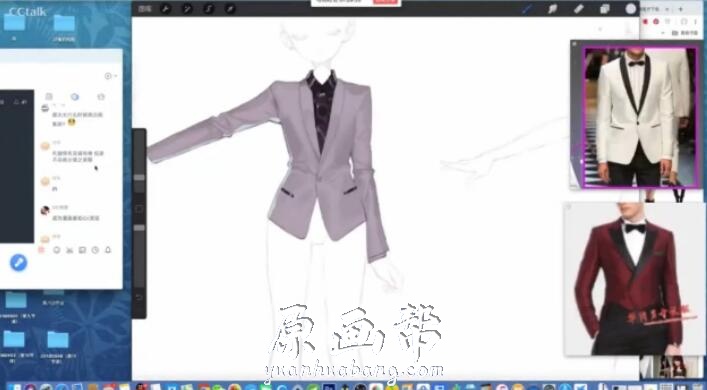The width and height of the screenshot is (707, 390).
Task: Open the Adjustments magic wand menu
Action: 187,9
